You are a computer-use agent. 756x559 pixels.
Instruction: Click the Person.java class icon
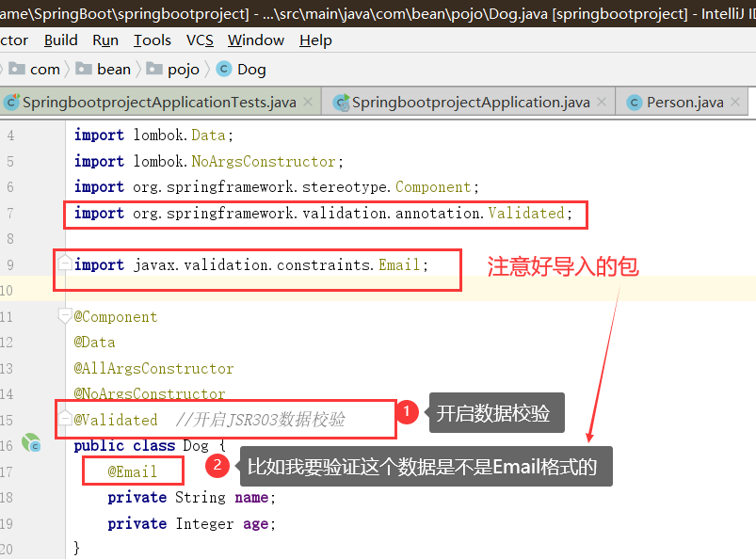click(x=634, y=103)
